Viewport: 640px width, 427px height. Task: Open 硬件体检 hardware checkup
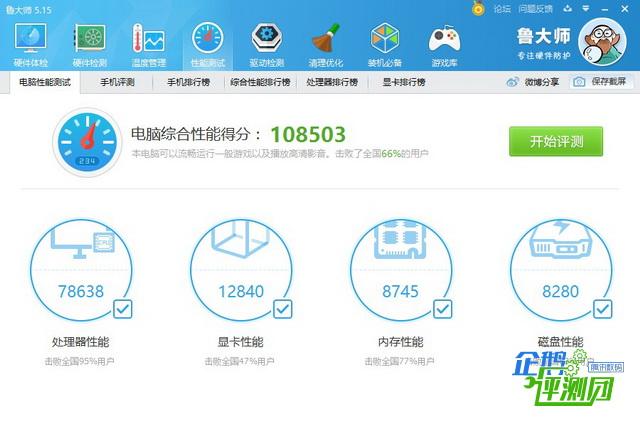coord(31,45)
